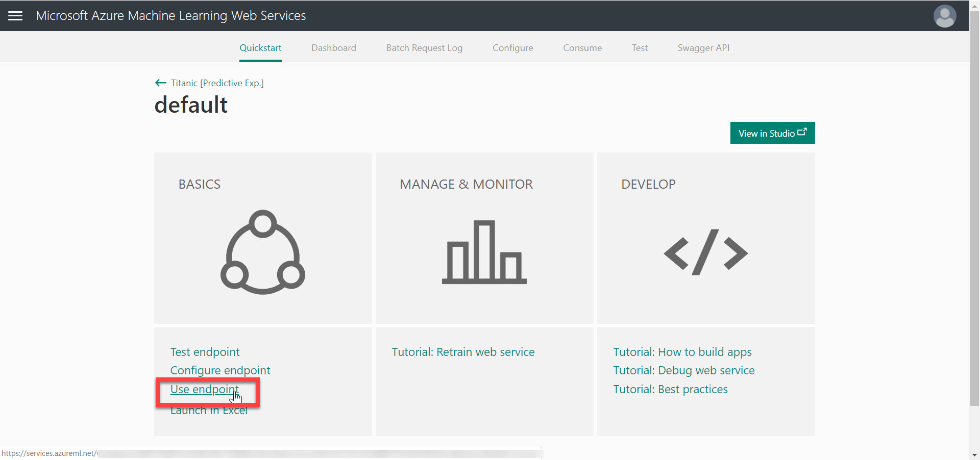
Task: Open the Configure endpoint link
Action: coord(220,370)
